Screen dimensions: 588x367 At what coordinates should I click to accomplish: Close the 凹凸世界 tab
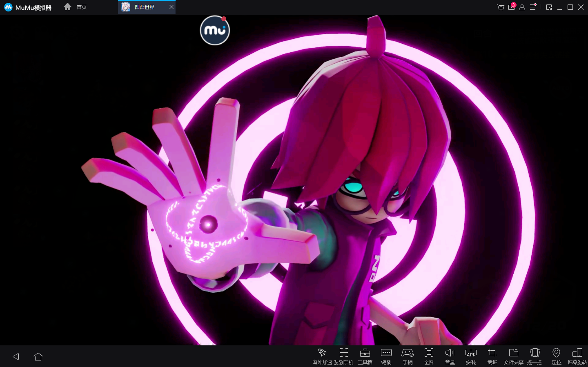(x=171, y=7)
